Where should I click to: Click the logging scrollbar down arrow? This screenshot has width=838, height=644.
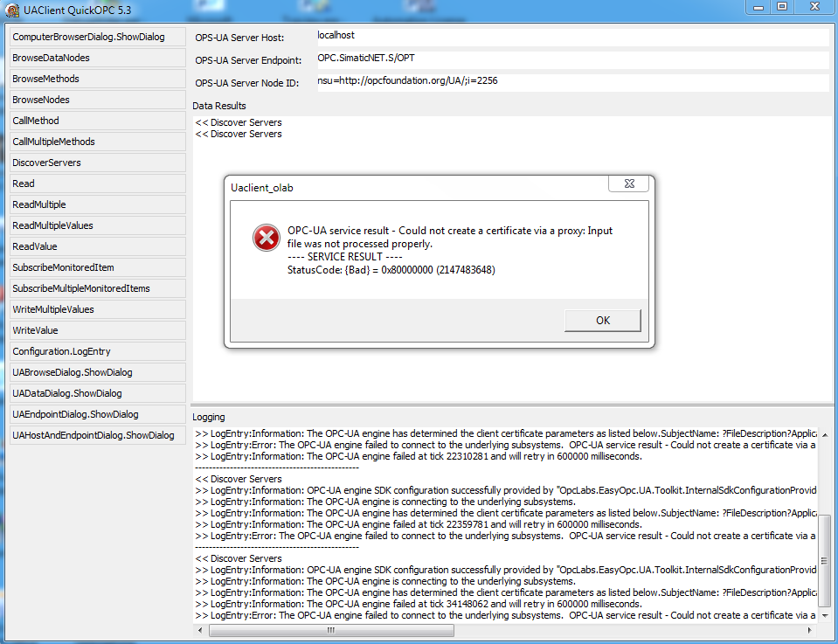click(x=825, y=616)
